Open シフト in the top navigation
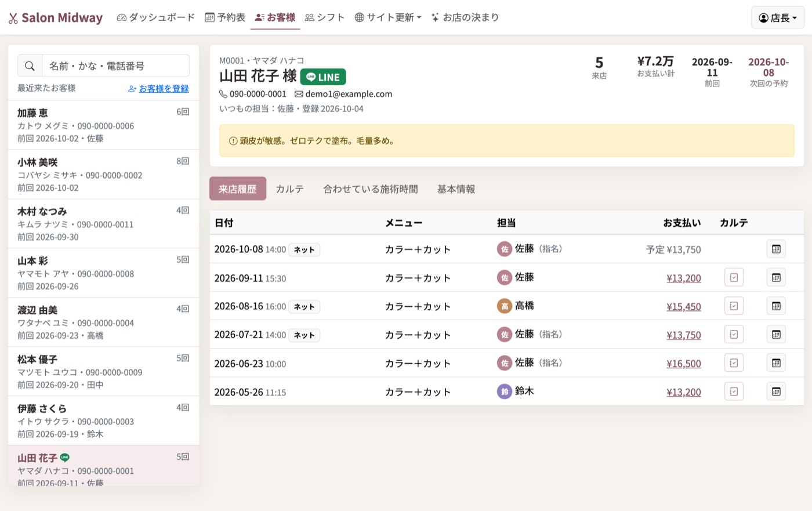The width and height of the screenshot is (812, 511). pos(325,17)
